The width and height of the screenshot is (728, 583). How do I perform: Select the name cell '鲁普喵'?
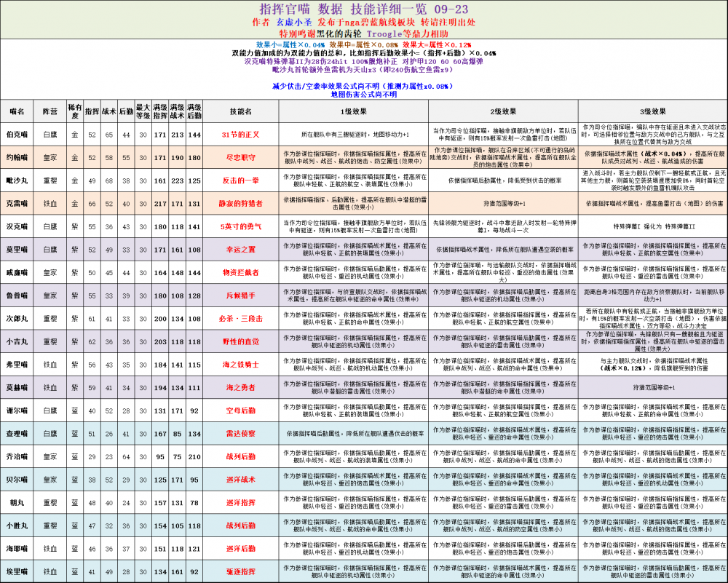click(x=17, y=296)
